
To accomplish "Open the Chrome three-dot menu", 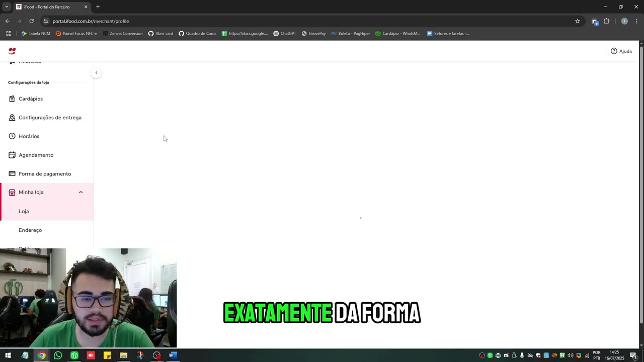I will pos(636,21).
